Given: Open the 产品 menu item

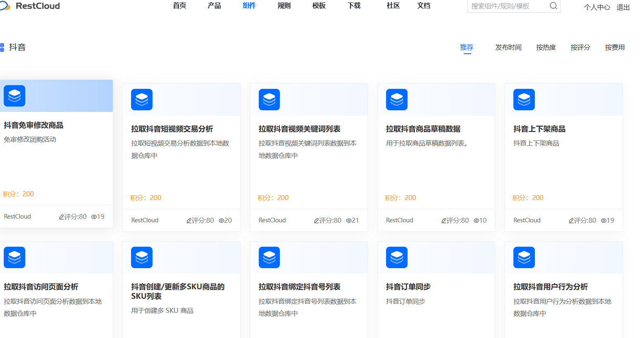Looking at the screenshot, I should [214, 5].
